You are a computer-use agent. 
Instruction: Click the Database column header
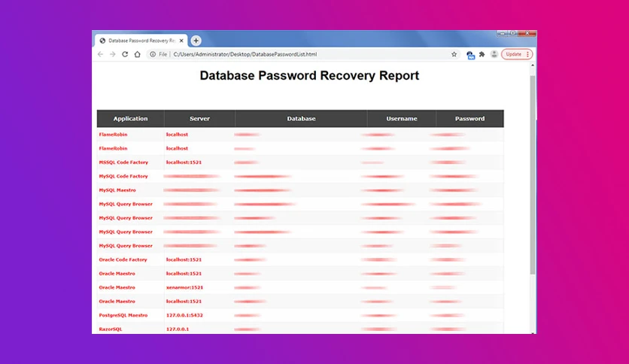pyautogui.click(x=301, y=119)
